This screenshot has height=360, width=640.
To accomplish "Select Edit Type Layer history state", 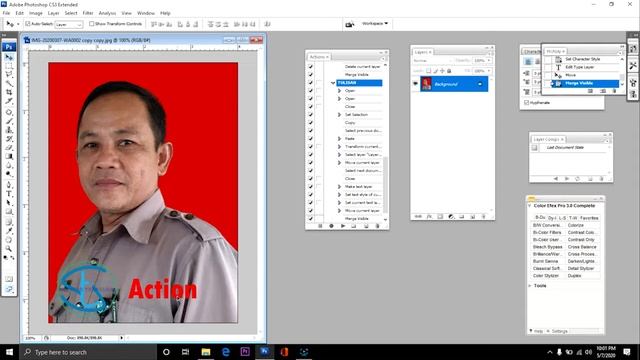I will (x=580, y=67).
